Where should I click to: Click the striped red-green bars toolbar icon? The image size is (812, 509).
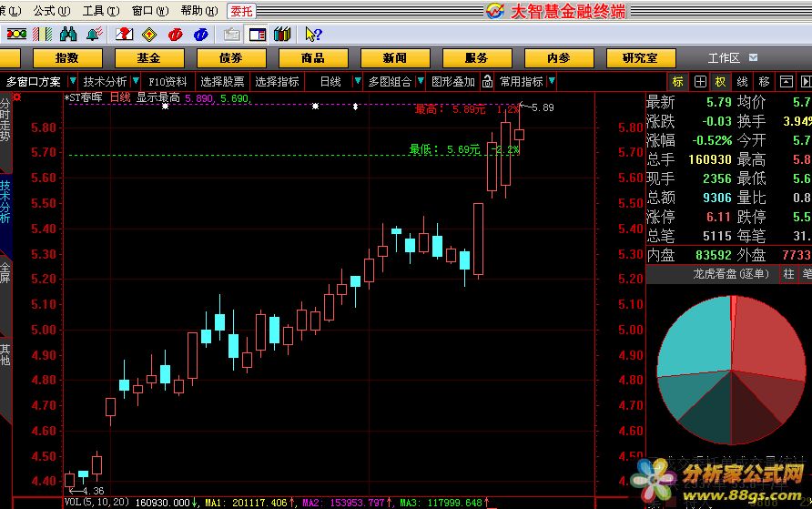[x=42, y=35]
